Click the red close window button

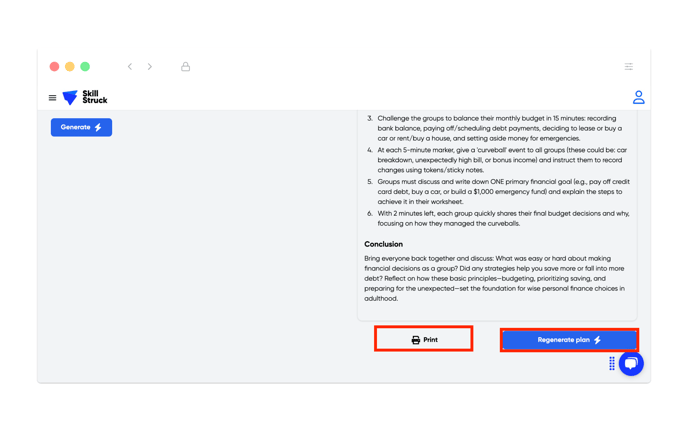coord(54,66)
